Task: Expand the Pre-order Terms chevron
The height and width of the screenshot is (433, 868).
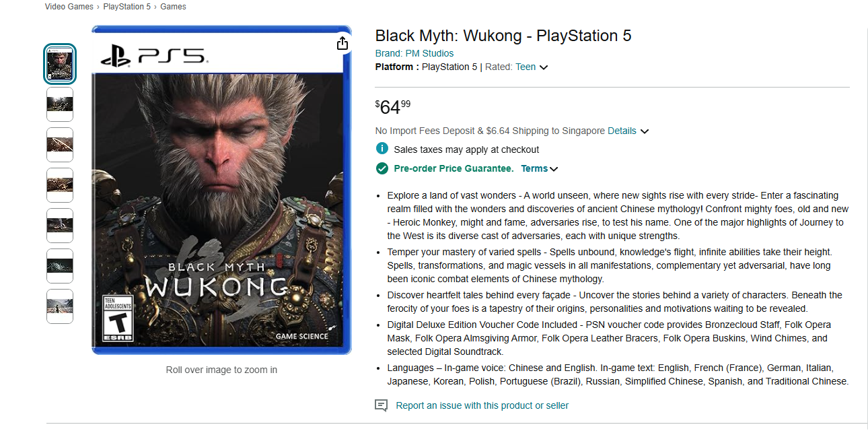Action: 554,169
